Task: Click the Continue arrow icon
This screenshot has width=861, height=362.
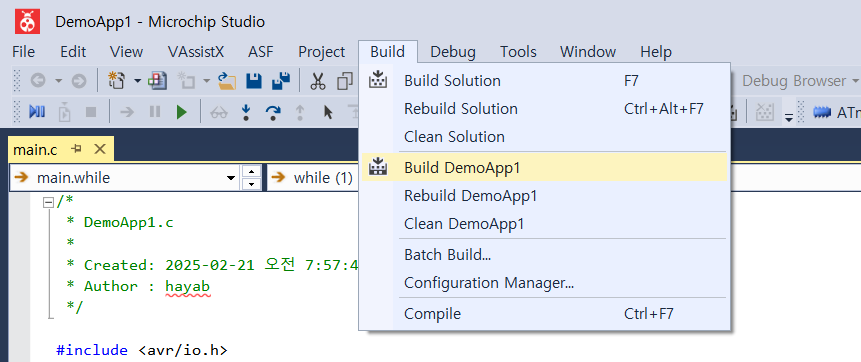Action: tap(127, 112)
